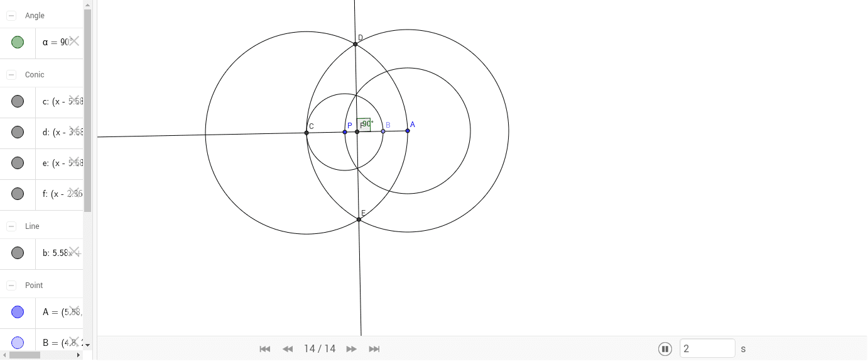Toggle visibility of conic d
868x361 pixels.
click(18, 132)
